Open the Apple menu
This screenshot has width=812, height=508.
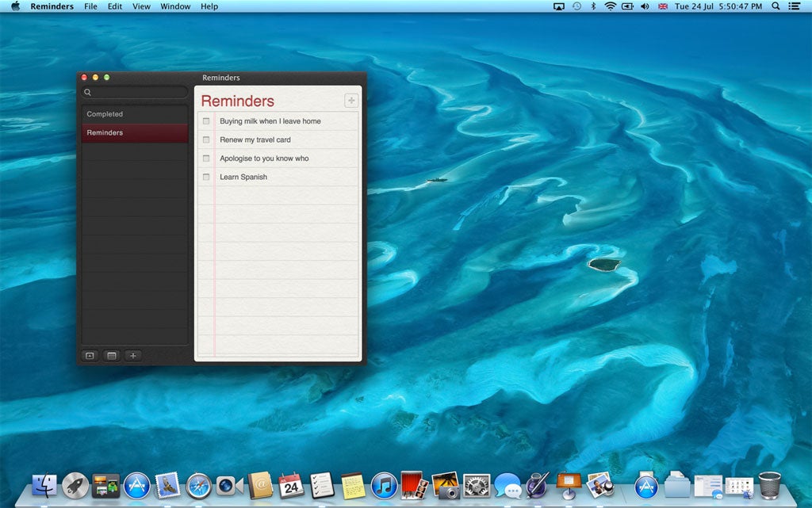[x=15, y=6]
